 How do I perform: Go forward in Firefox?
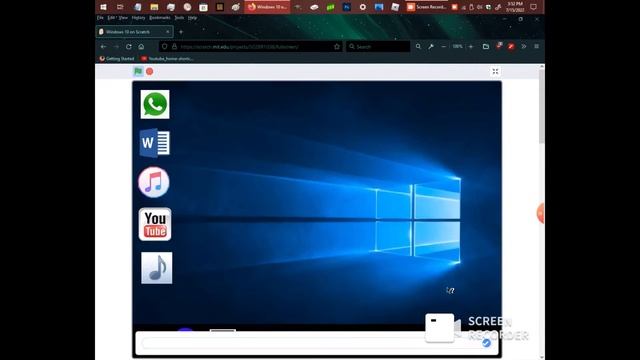click(x=116, y=47)
